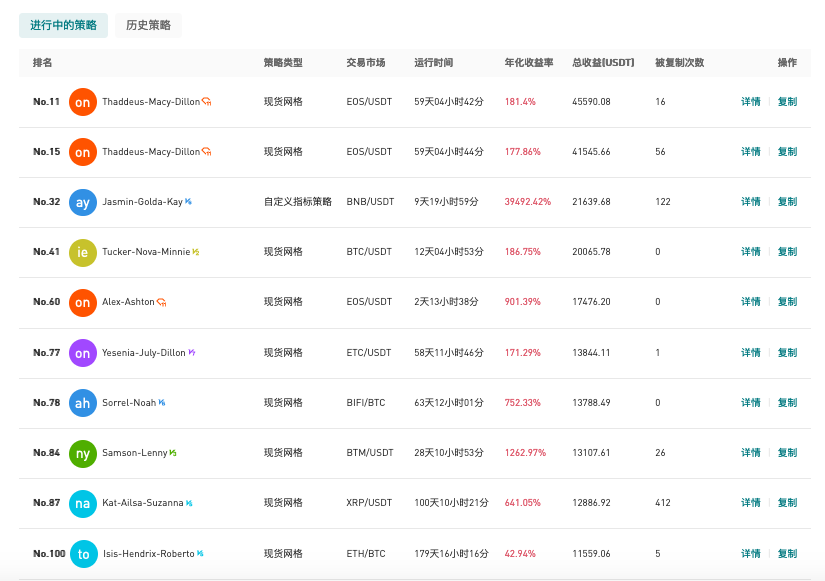Click avatar 'on' in row No.15
825x581 pixels.
[83, 152]
